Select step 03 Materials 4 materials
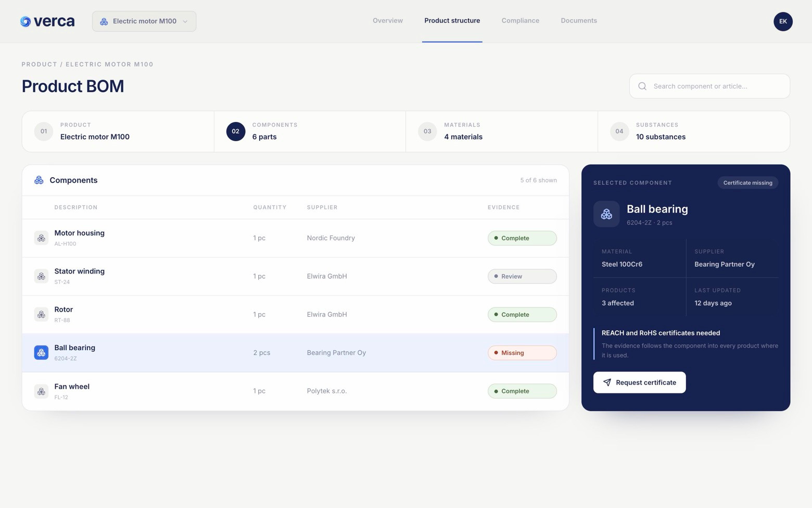 click(502, 131)
